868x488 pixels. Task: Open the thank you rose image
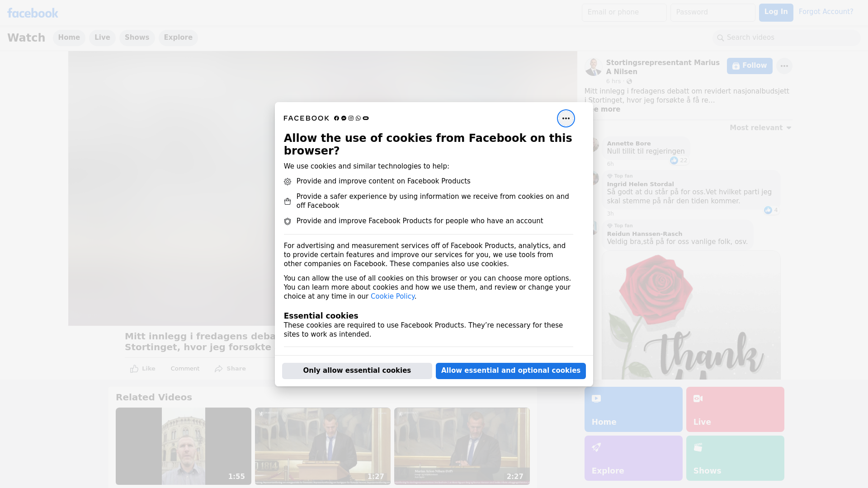(691, 315)
